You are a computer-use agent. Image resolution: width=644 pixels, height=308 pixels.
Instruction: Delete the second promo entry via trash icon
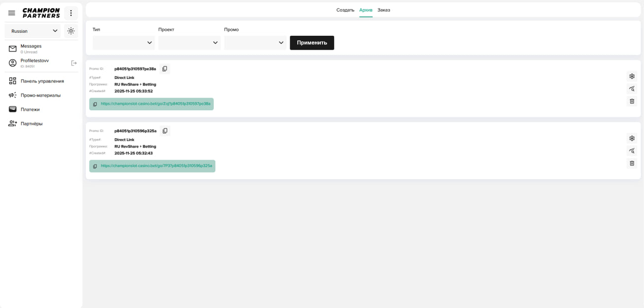click(x=632, y=163)
